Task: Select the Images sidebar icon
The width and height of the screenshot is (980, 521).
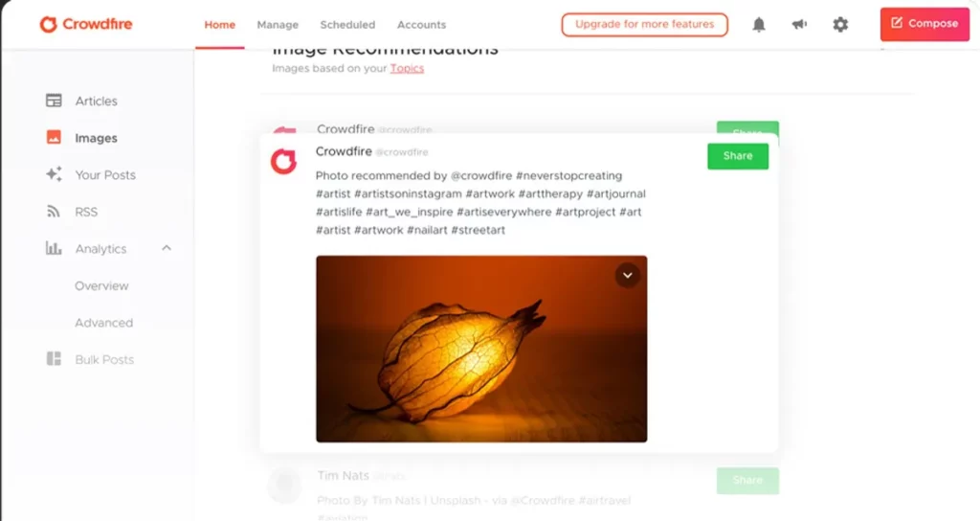Action: [54, 138]
